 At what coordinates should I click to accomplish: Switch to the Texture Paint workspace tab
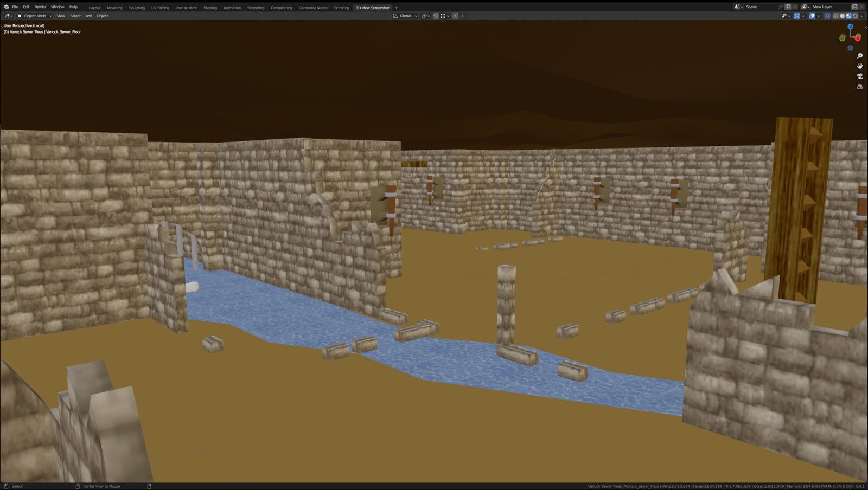click(x=186, y=8)
